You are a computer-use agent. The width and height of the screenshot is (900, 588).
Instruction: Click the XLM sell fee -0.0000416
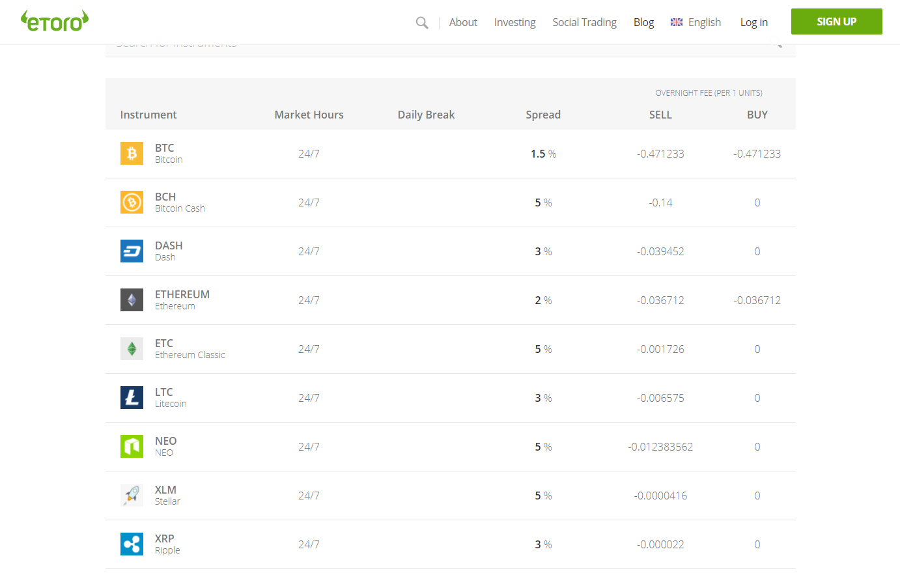[660, 496]
